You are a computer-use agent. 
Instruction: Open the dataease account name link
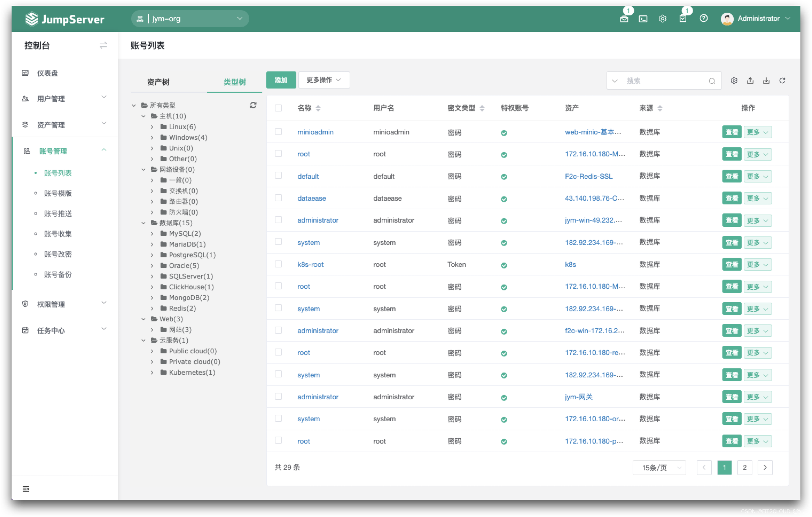[x=311, y=198]
